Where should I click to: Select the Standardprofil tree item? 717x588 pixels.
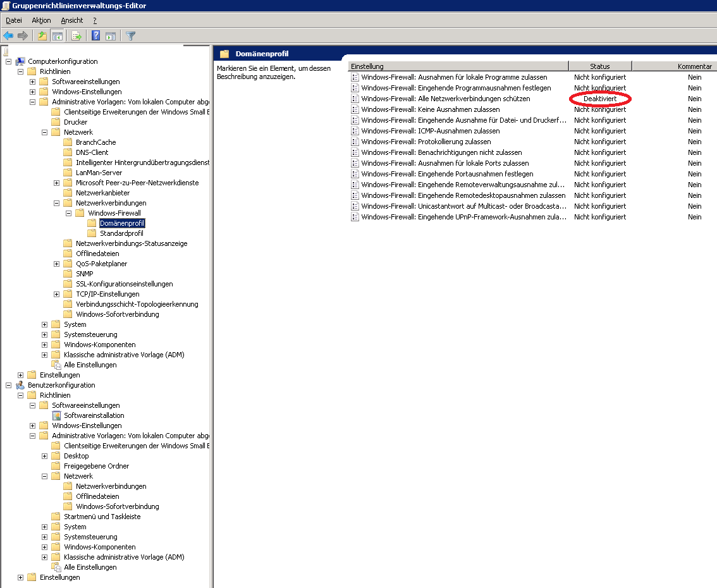click(x=121, y=233)
